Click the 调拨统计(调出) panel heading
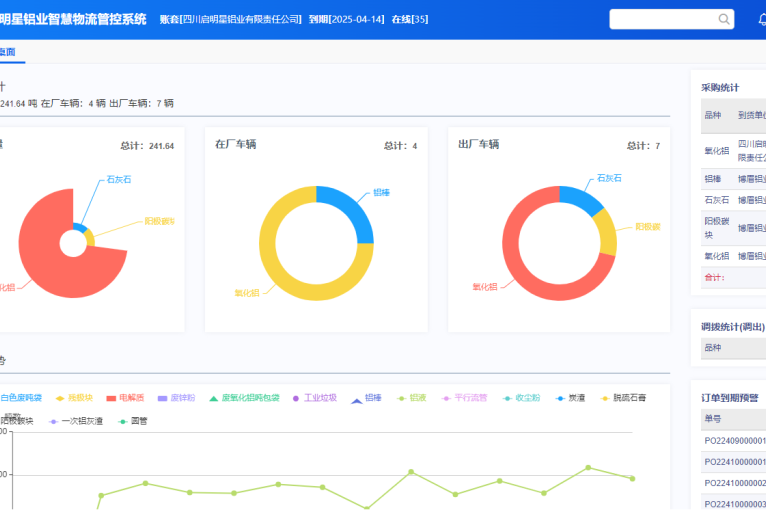Screen dimensions: 766x510 (x=733, y=327)
